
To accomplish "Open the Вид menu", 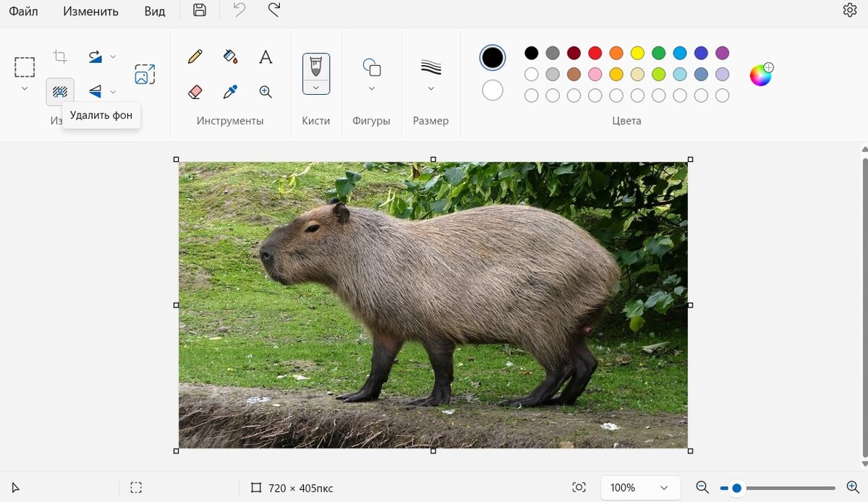I will (x=155, y=12).
